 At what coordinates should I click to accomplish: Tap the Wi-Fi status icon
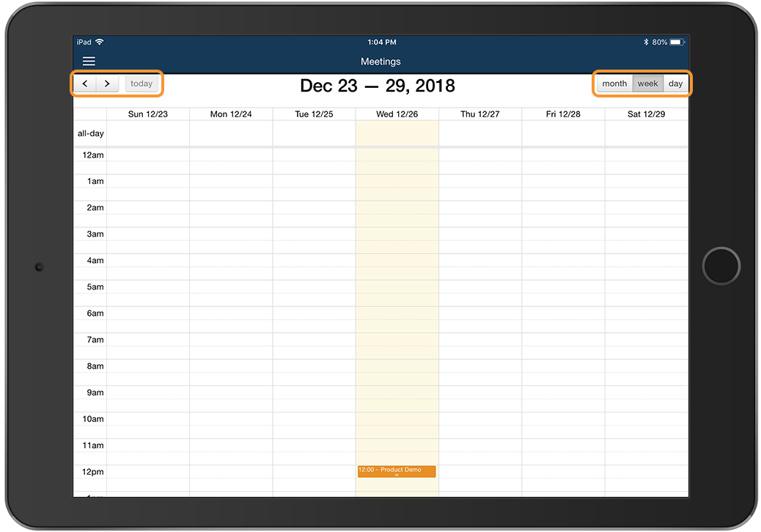click(x=100, y=42)
